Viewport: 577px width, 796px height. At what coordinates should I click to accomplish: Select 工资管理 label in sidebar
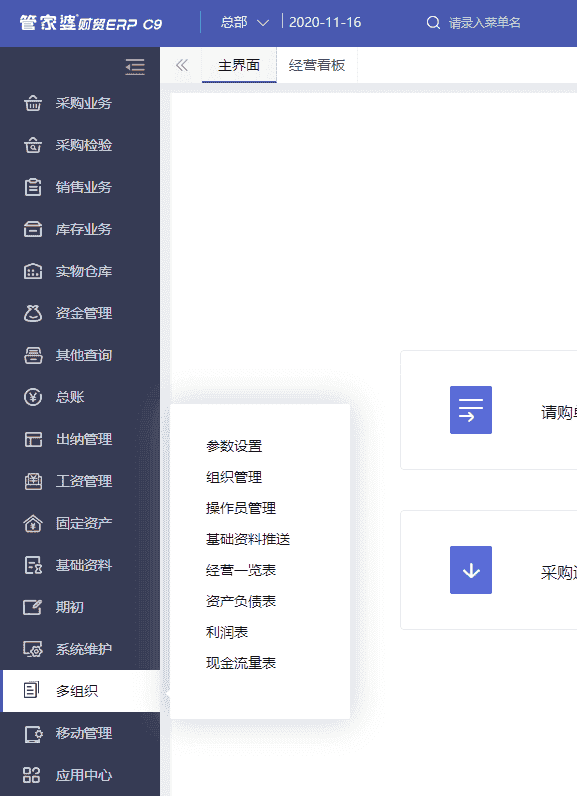(84, 481)
